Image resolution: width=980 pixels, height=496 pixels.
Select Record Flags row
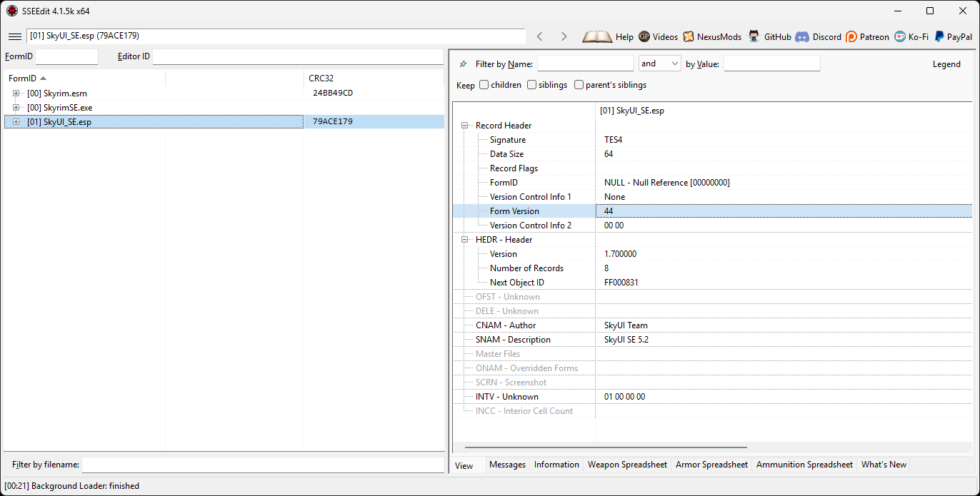(x=712, y=168)
